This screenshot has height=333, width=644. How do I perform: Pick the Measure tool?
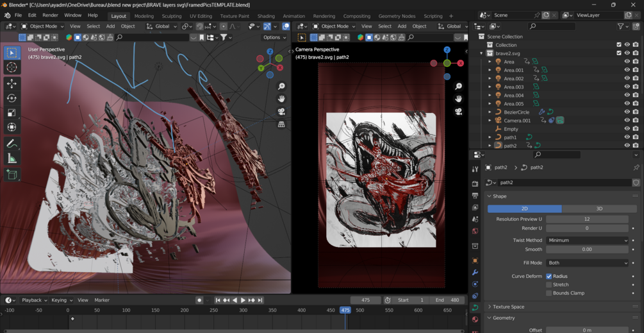coord(12,158)
